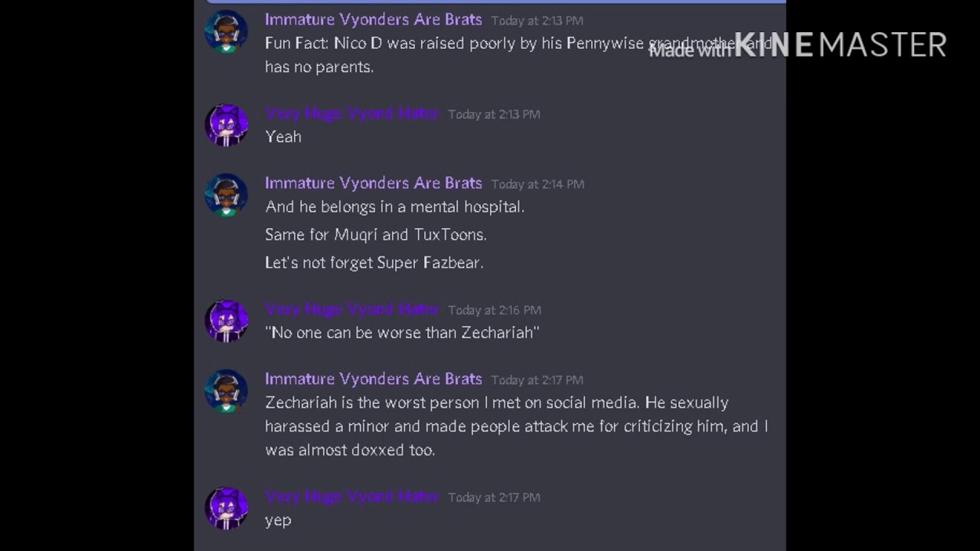Click the "Very Huge Vyond Hater" username above "yep"

coord(351,497)
